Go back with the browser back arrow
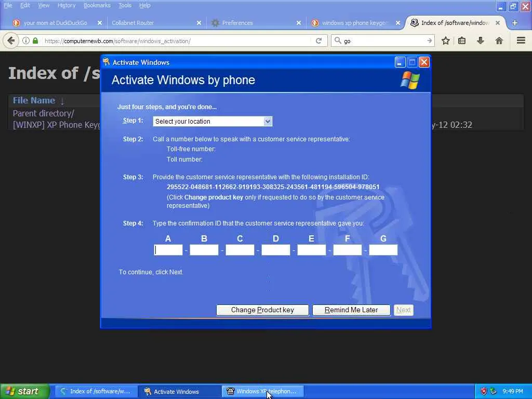Viewport: 532px width, 399px height. (11, 41)
